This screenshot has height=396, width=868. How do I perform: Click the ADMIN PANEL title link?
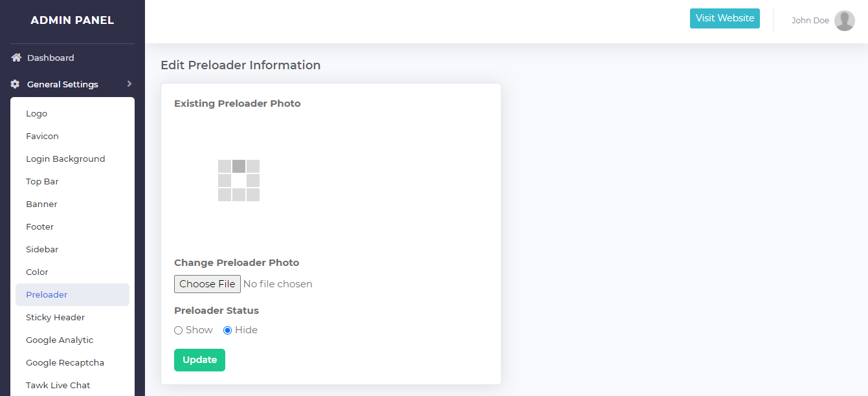click(x=72, y=21)
